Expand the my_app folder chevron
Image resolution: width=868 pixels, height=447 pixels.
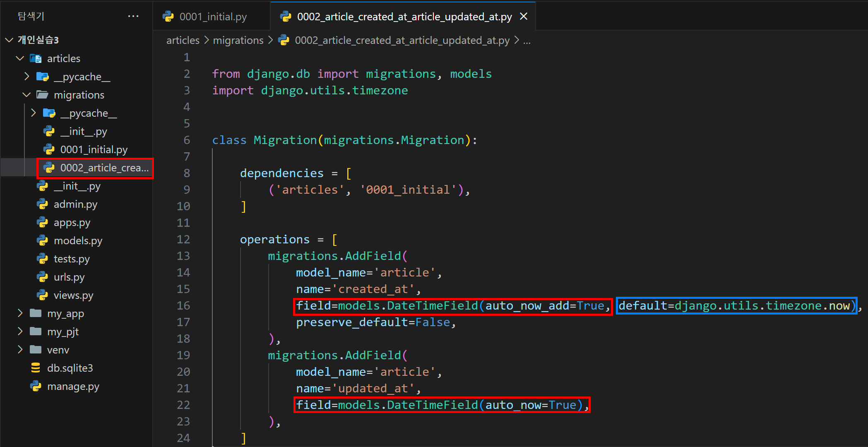point(20,313)
